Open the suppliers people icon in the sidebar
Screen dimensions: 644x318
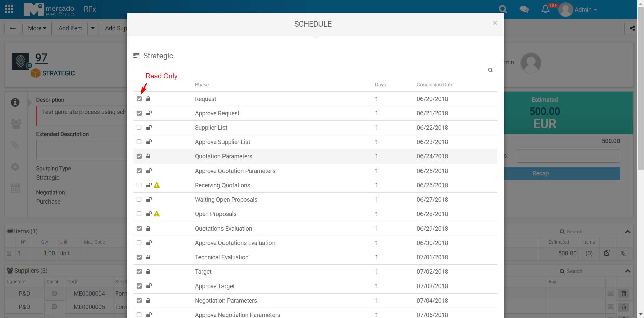point(16,124)
